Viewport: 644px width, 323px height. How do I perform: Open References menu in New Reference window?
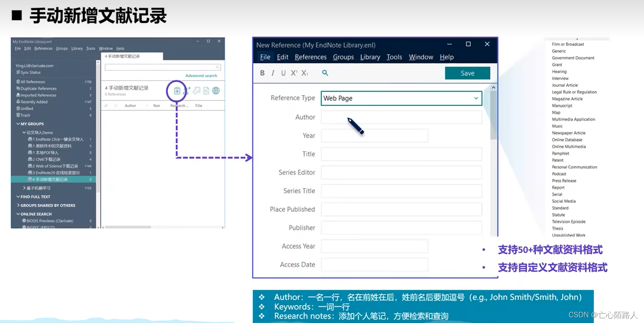point(310,57)
